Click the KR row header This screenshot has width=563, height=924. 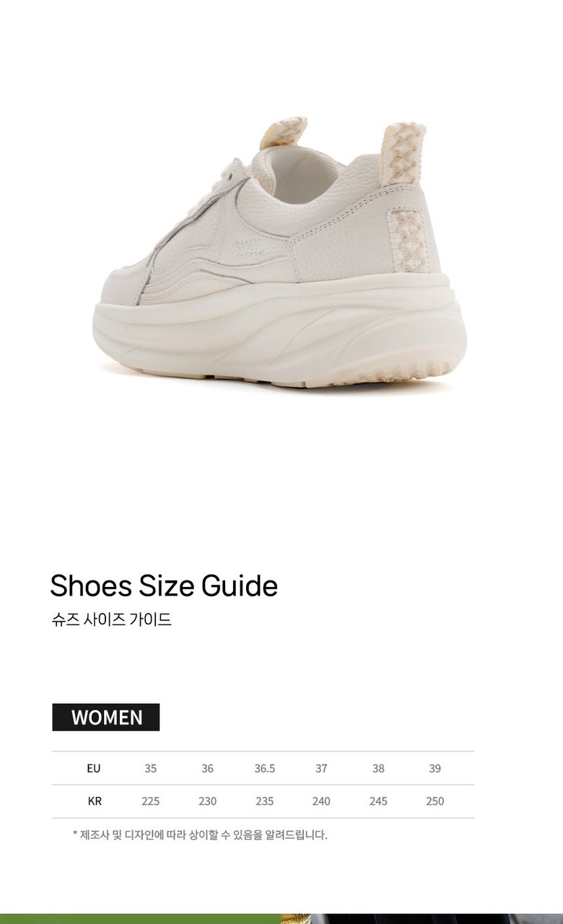click(x=94, y=801)
